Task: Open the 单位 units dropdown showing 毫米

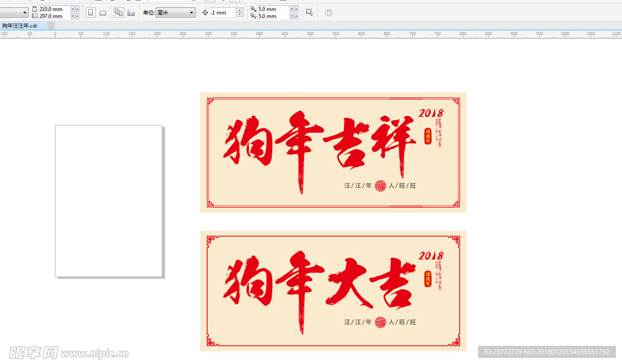Action: click(174, 12)
